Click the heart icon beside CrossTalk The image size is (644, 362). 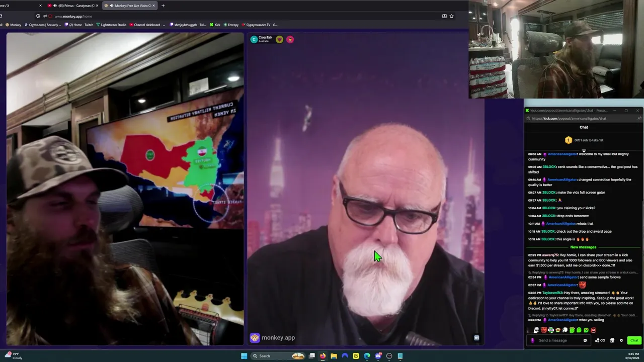(x=279, y=39)
